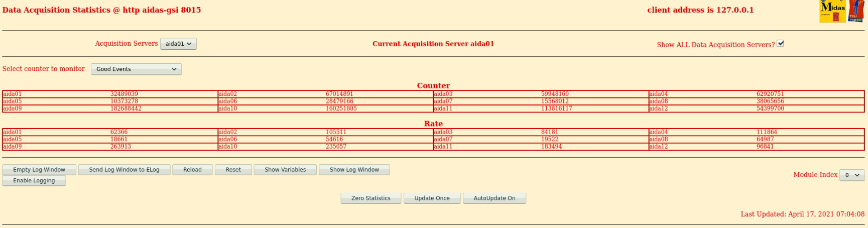Select rate value 105511 for aida02

coord(336,132)
